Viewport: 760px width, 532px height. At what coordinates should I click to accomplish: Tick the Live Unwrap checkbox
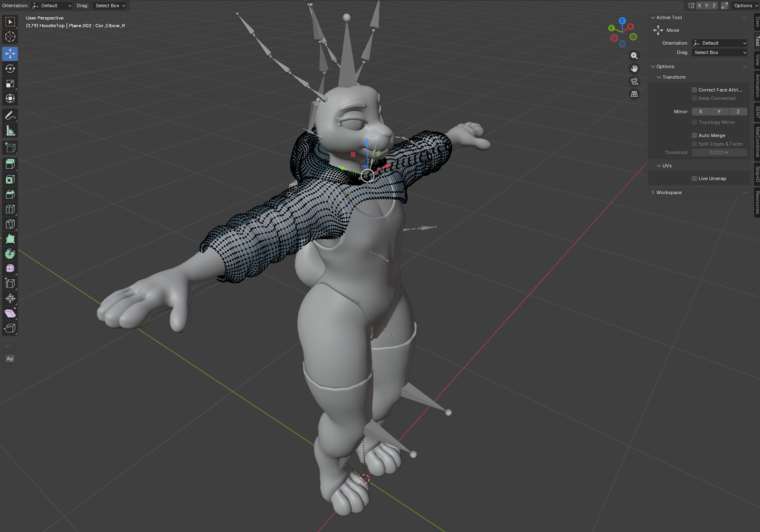(694, 179)
